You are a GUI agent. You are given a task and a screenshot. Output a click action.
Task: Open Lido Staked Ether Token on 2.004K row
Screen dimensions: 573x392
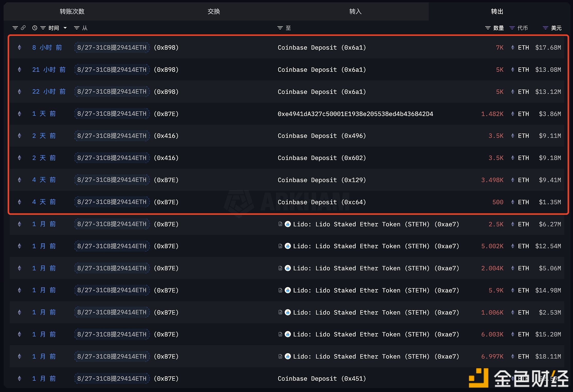click(x=376, y=268)
